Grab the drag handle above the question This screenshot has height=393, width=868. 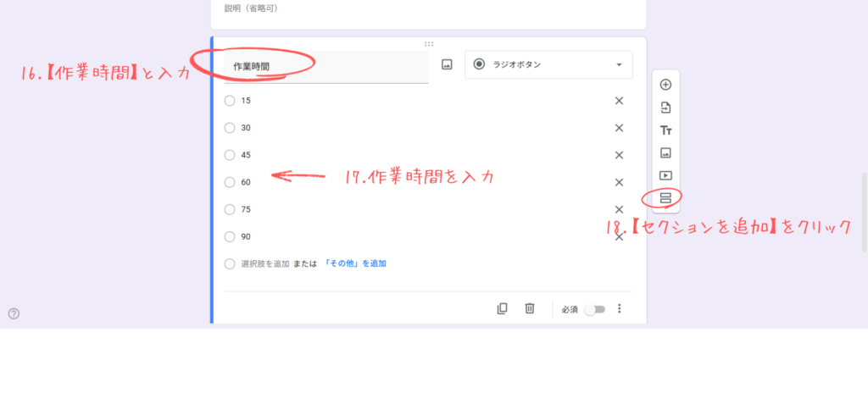click(x=428, y=44)
